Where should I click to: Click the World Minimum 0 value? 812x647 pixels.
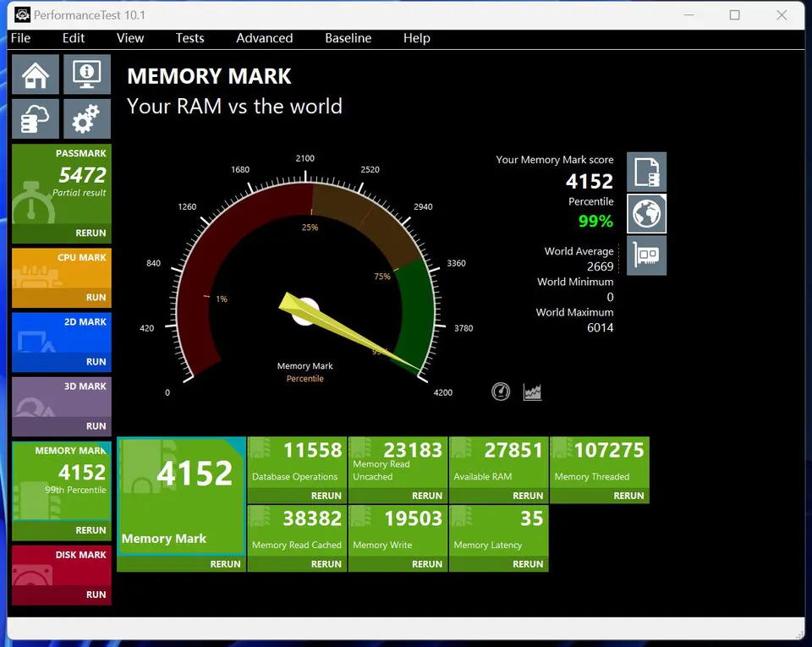[x=610, y=297]
